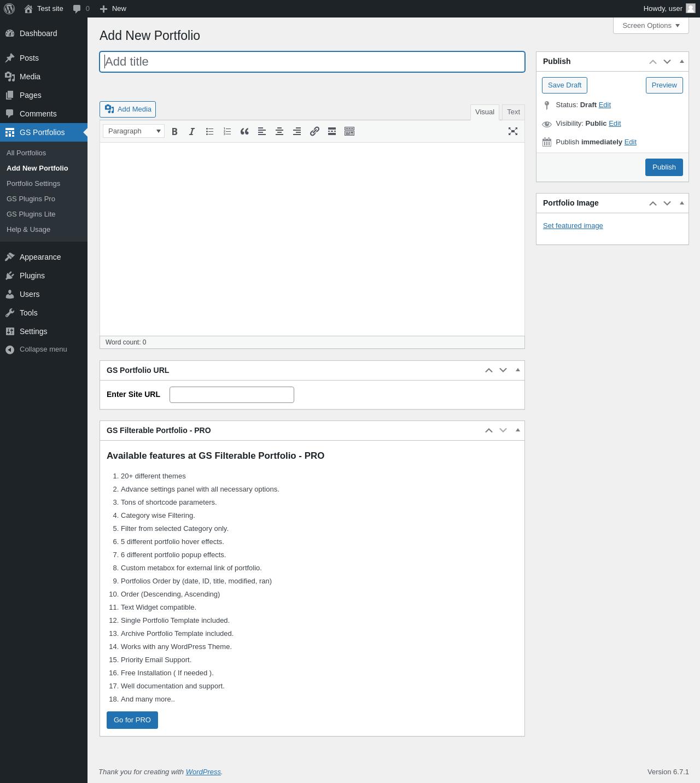Screen dimensions: 700x783
Task: Open GS Plugins Lite submenu item
Action: point(44,214)
